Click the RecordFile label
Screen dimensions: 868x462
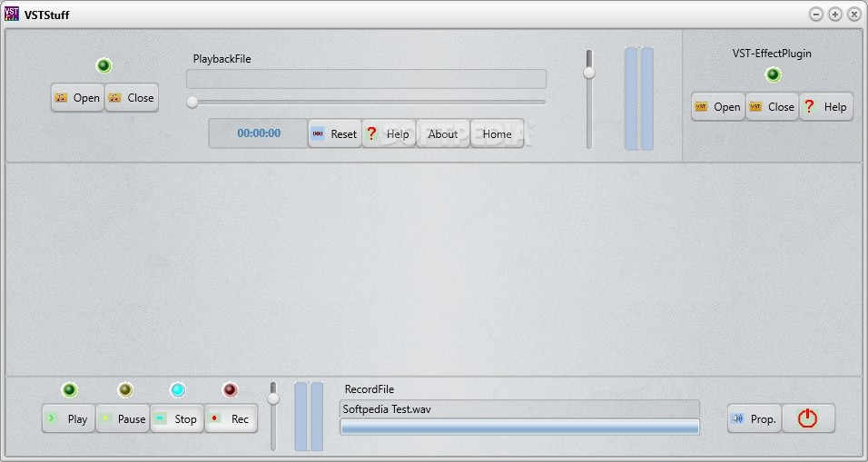(x=370, y=389)
